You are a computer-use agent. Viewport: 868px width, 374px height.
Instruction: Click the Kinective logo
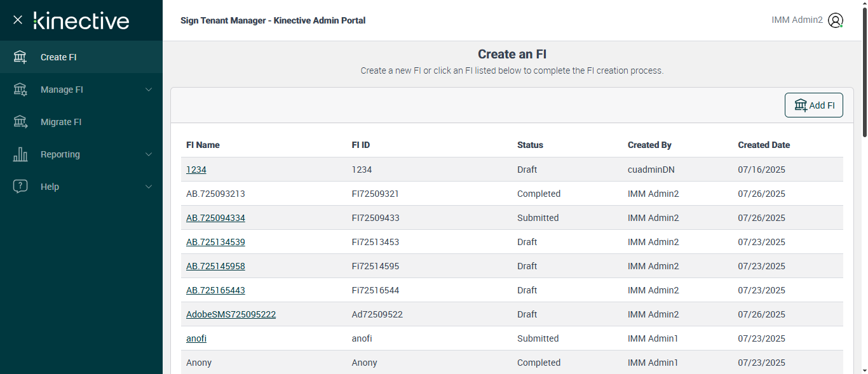coord(81,20)
